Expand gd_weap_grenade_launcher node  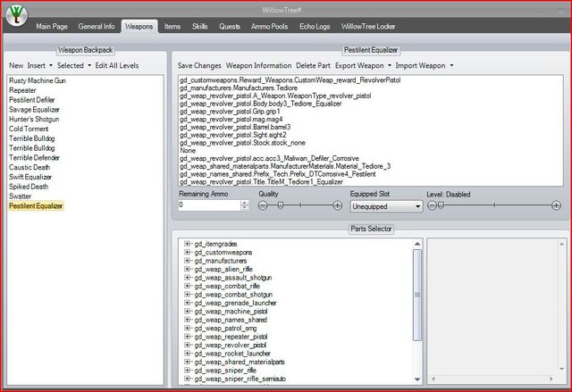point(187,303)
